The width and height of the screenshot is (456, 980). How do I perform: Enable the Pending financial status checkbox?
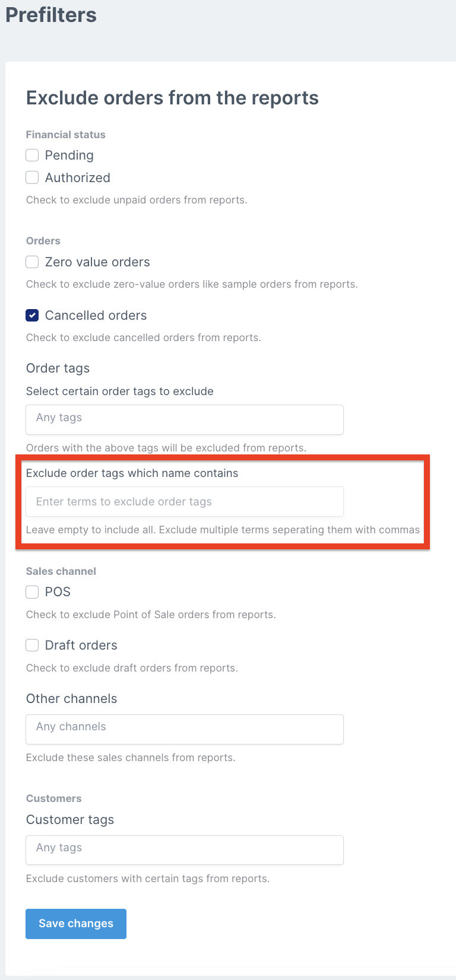[32, 155]
